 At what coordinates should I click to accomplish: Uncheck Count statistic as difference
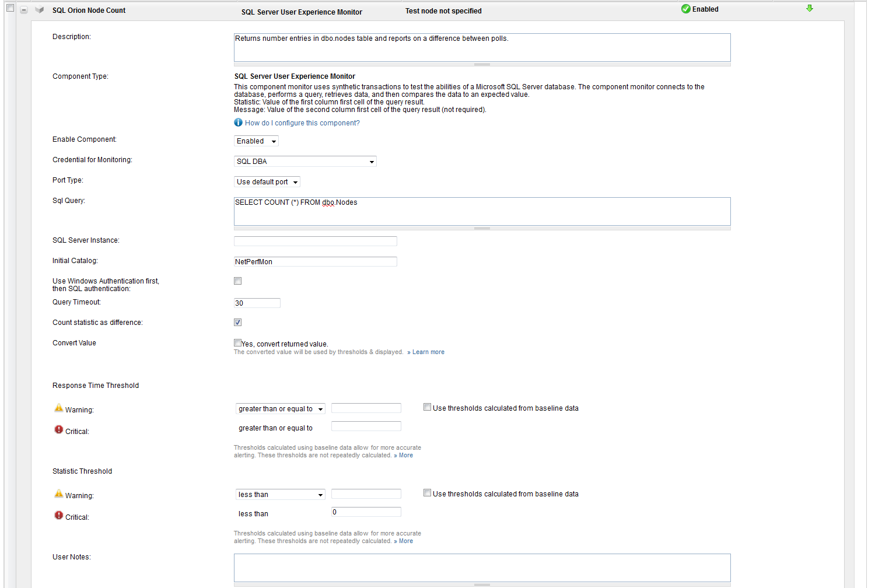(x=237, y=323)
